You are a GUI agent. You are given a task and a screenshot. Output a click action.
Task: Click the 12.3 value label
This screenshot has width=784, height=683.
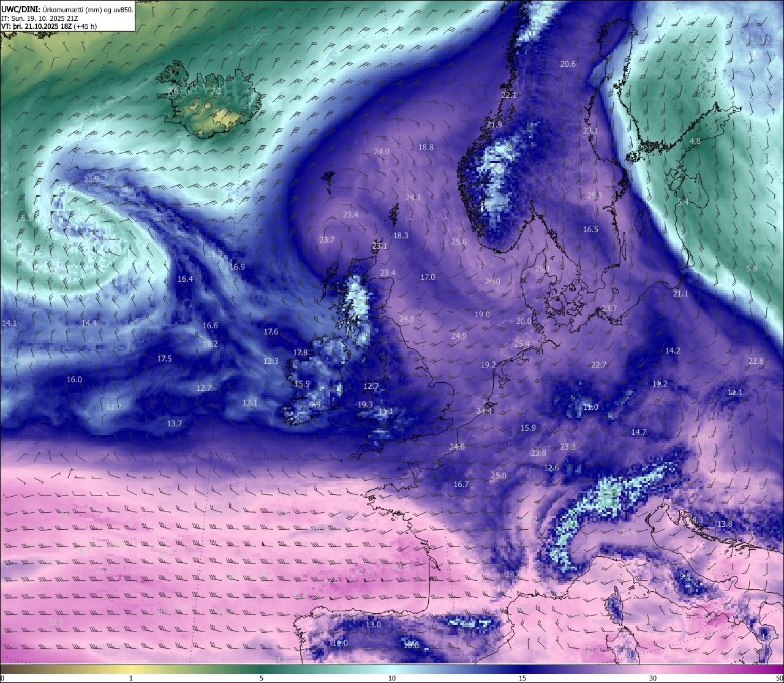271,361
